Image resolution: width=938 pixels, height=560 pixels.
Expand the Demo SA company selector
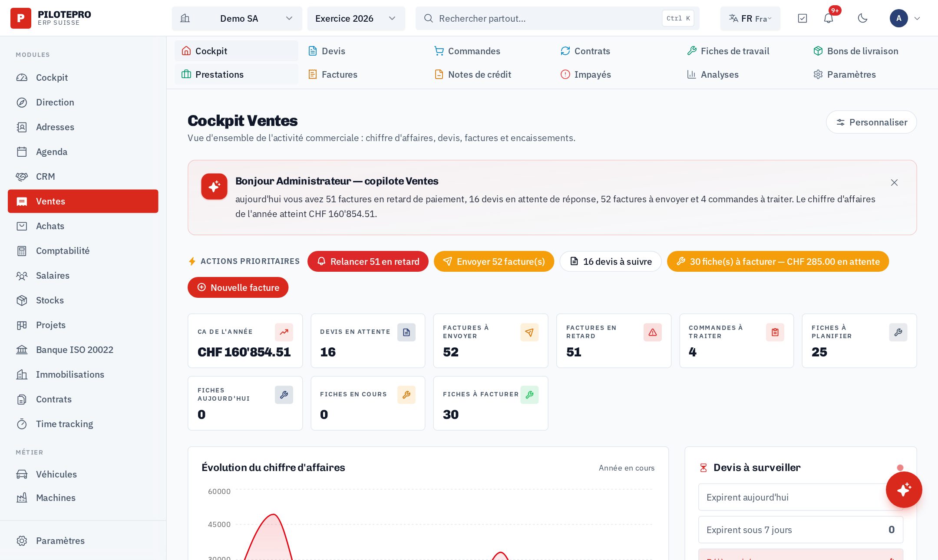(237, 18)
